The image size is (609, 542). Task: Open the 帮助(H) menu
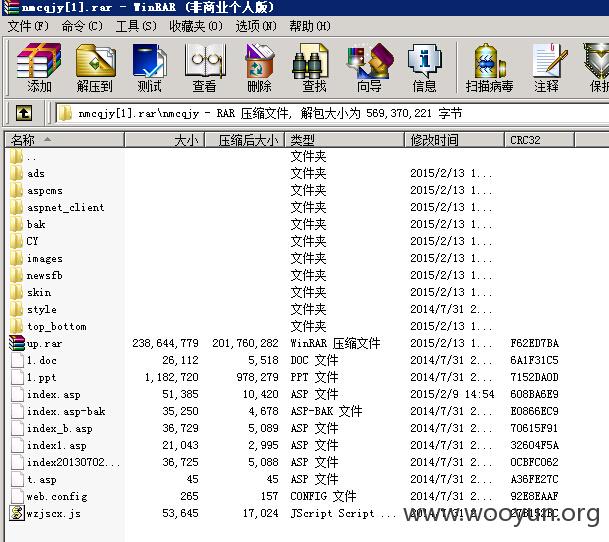pyautogui.click(x=310, y=26)
